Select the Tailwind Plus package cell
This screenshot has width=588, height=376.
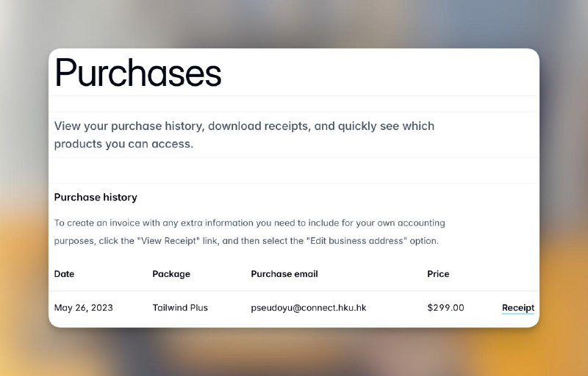tap(180, 308)
